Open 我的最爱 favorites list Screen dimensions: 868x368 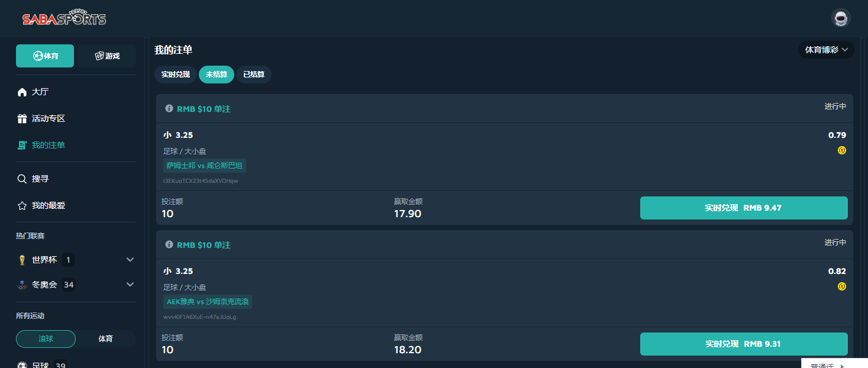48,206
